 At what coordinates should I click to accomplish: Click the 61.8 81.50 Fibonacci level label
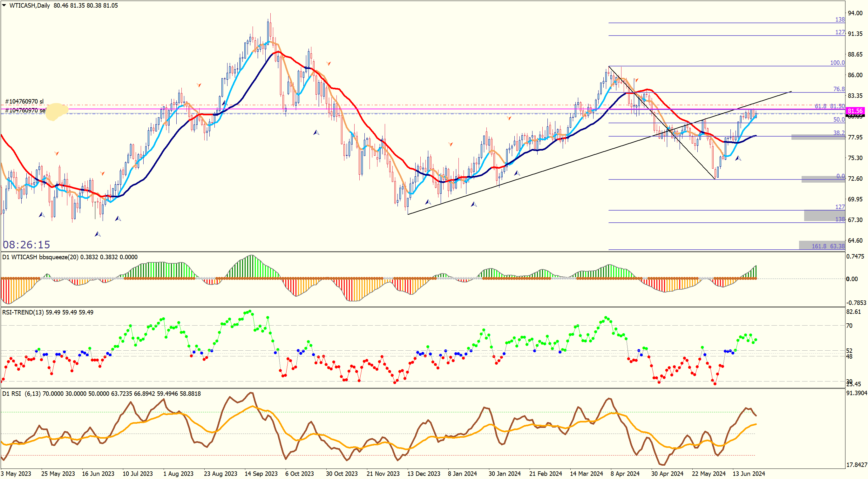[x=829, y=106]
